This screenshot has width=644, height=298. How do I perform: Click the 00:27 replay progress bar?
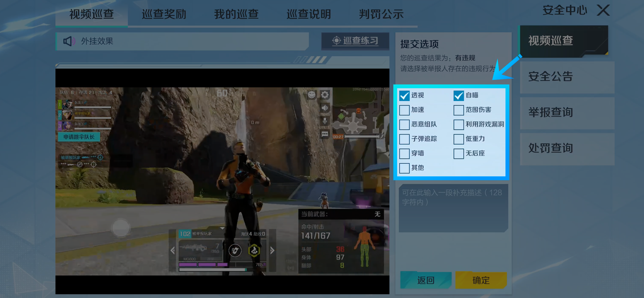(362, 137)
